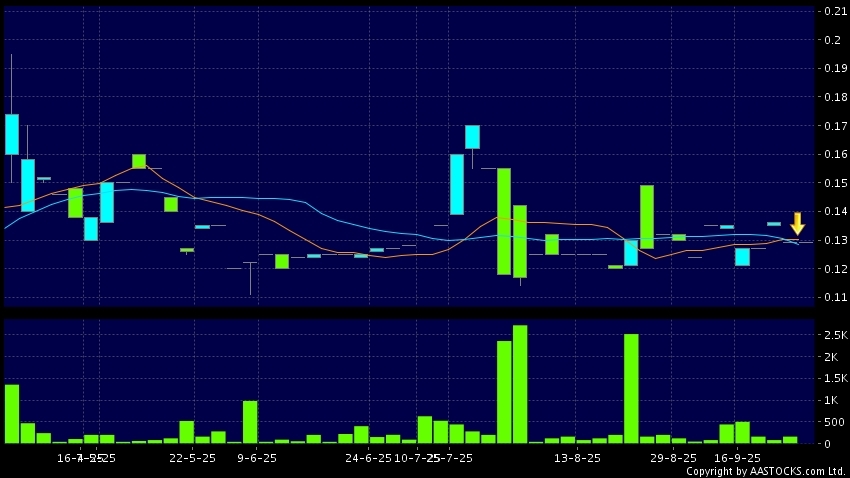Select the cyan candlestick peaking at 0.17
The image size is (850, 478).
tap(472, 137)
